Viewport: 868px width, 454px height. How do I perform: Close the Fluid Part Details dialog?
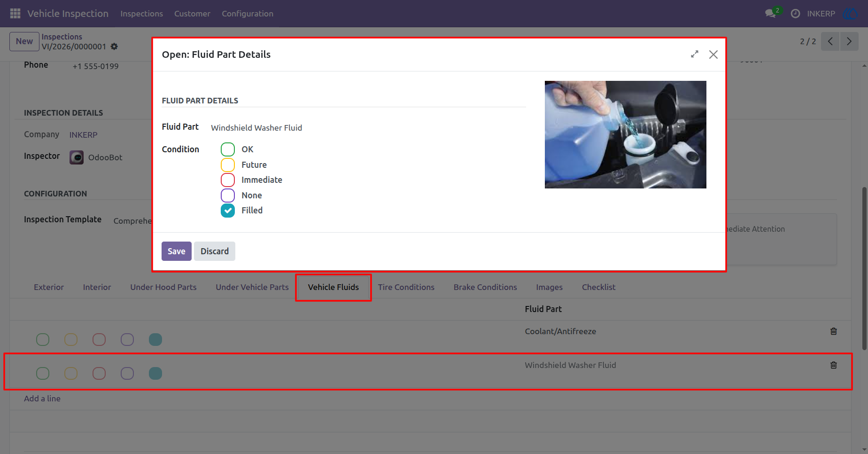[713, 55]
